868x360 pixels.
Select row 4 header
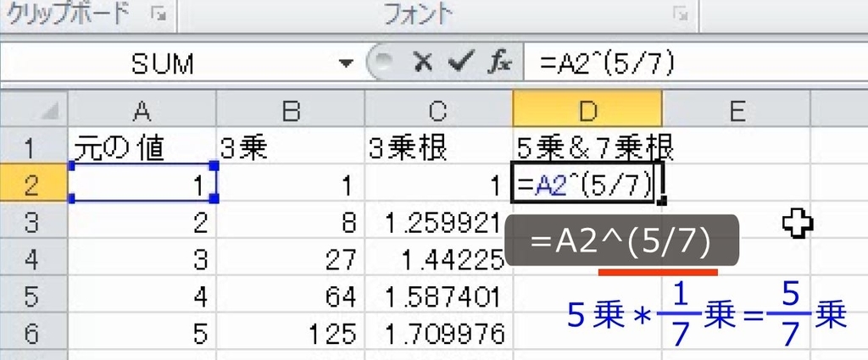click(33, 259)
